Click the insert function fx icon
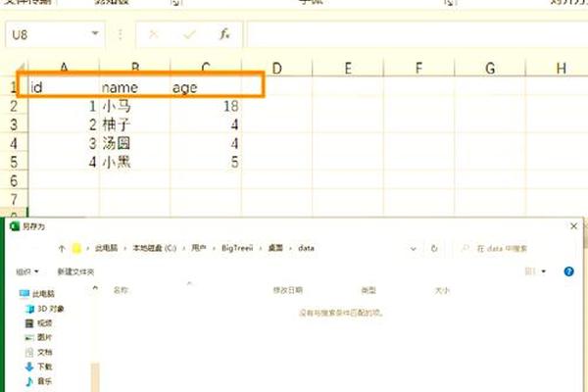 [224, 34]
